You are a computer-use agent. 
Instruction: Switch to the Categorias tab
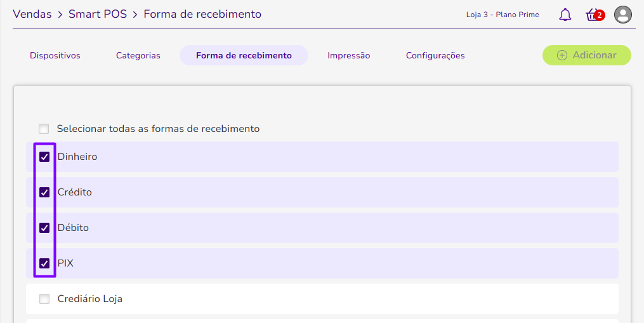(x=138, y=55)
